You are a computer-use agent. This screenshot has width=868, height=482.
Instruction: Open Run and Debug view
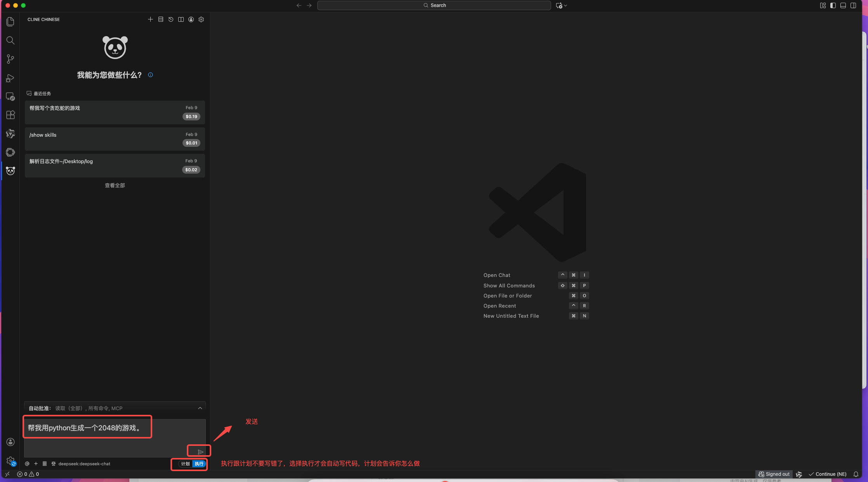10,78
